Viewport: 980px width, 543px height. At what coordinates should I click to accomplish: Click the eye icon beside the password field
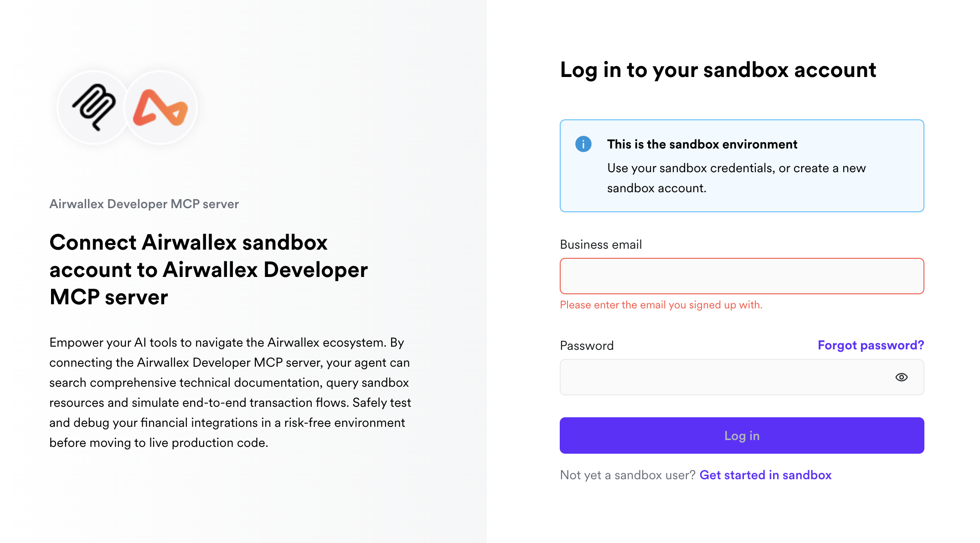tap(901, 377)
